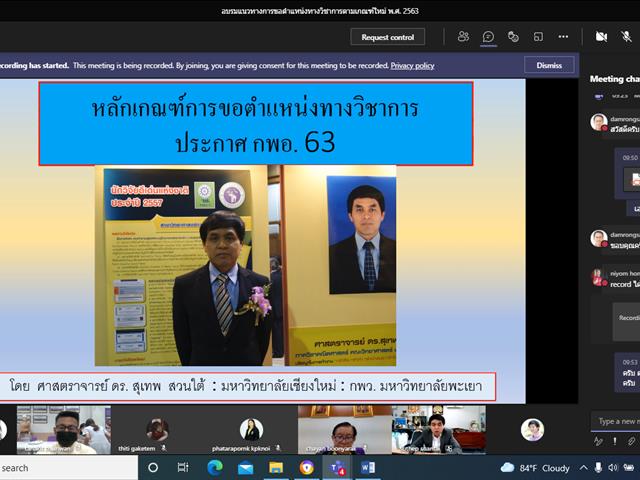
Task: Dismiss the recording notification banner
Action: [x=549, y=65]
